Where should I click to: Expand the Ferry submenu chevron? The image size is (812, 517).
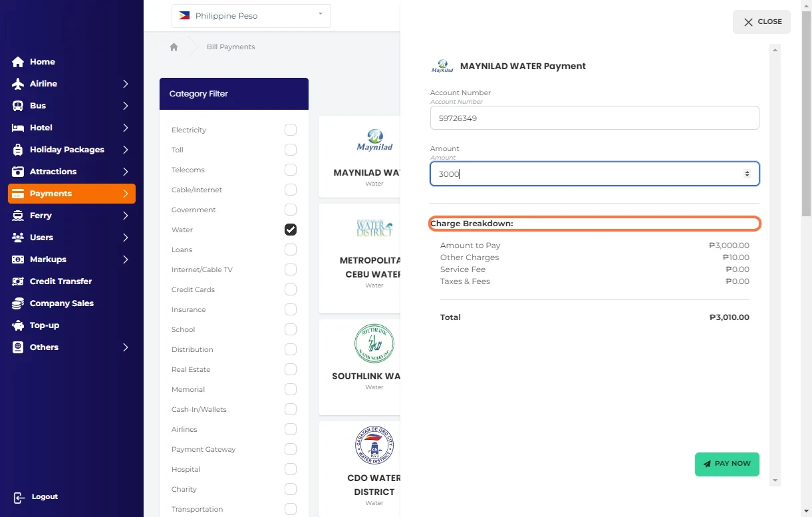pos(125,216)
